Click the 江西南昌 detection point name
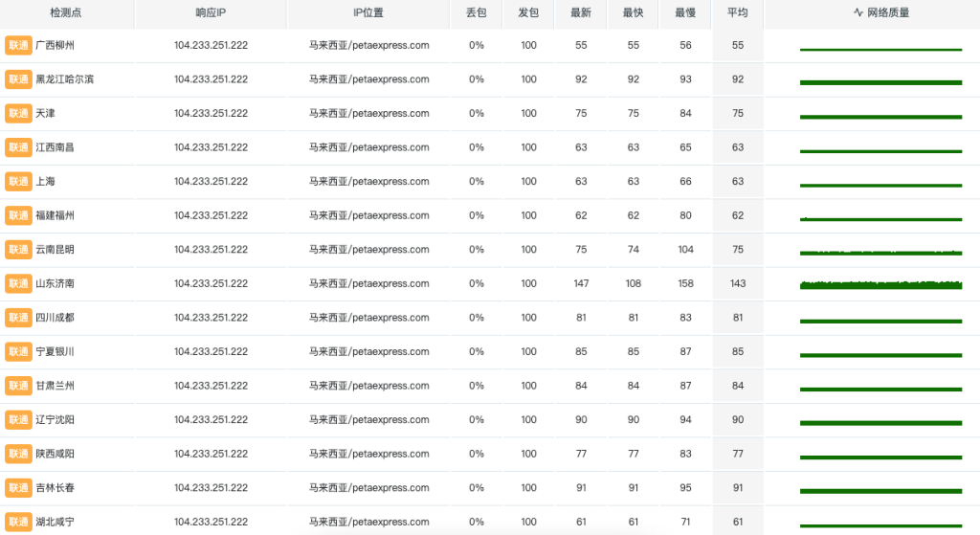The image size is (980, 535). click(x=55, y=147)
